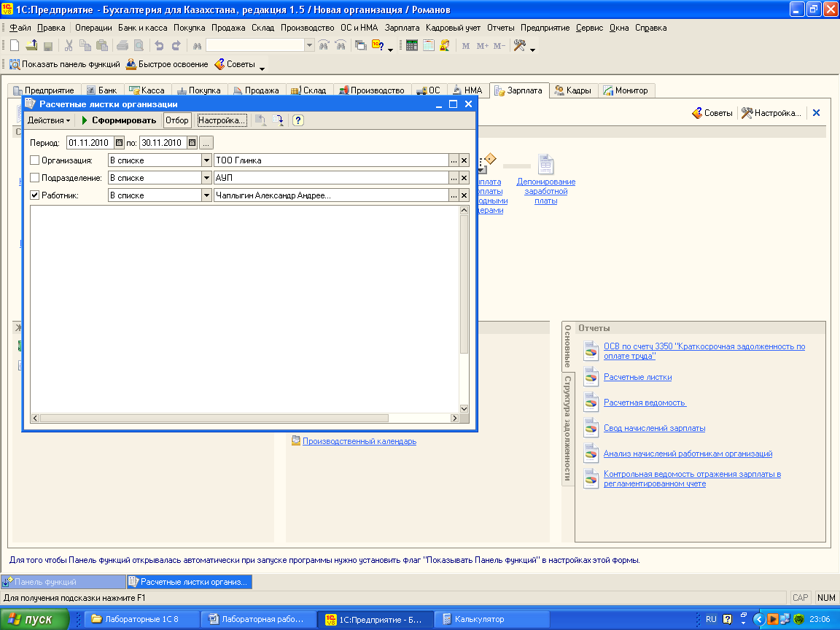Click the open file folder toolbar icon
This screenshot has height=630, width=840.
[x=31, y=45]
